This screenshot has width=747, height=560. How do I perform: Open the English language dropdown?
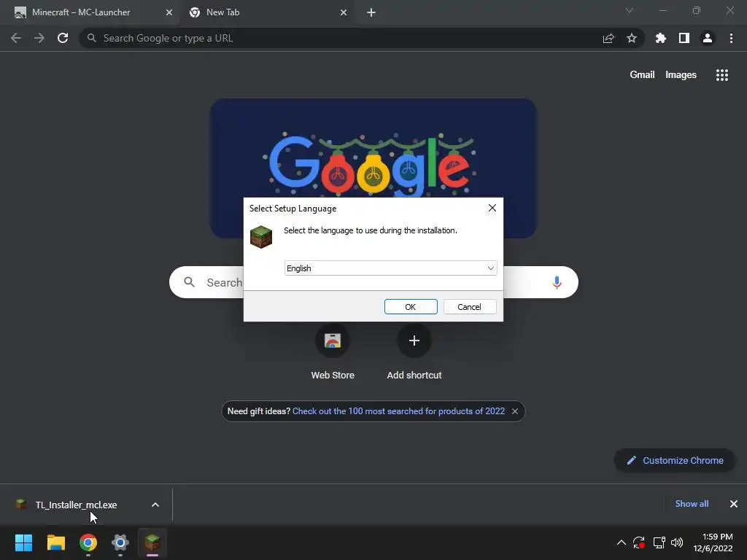tap(391, 268)
